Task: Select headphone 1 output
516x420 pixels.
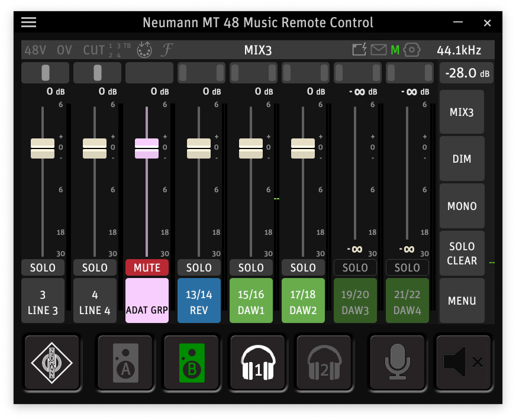Action: pos(258,362)
